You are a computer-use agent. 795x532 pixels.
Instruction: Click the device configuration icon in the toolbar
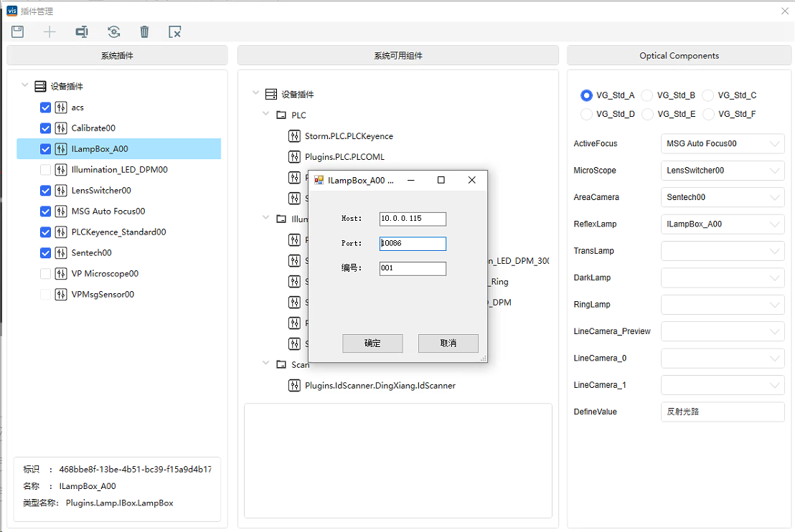(x=82, y=32)
